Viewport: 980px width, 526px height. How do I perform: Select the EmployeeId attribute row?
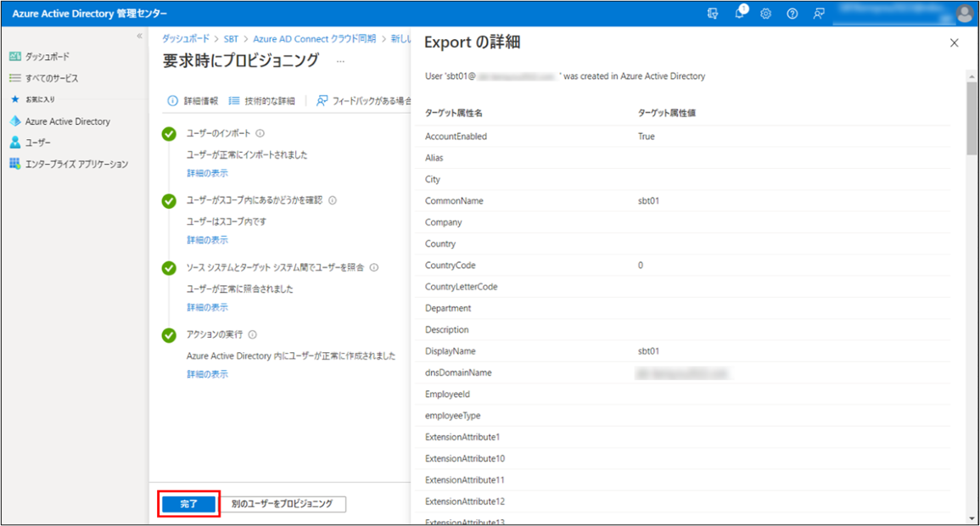click(682, 394)
